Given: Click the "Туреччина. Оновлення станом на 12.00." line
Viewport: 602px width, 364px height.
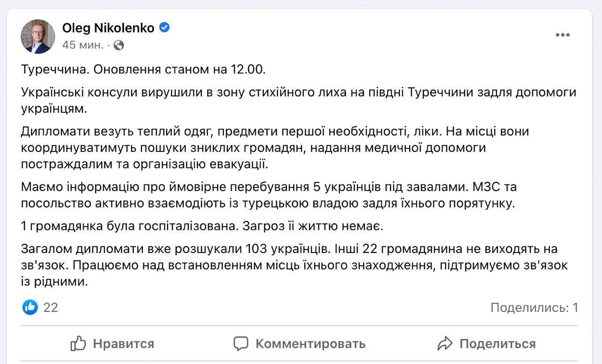Looking at the screenshot, I should coord(143,70).
